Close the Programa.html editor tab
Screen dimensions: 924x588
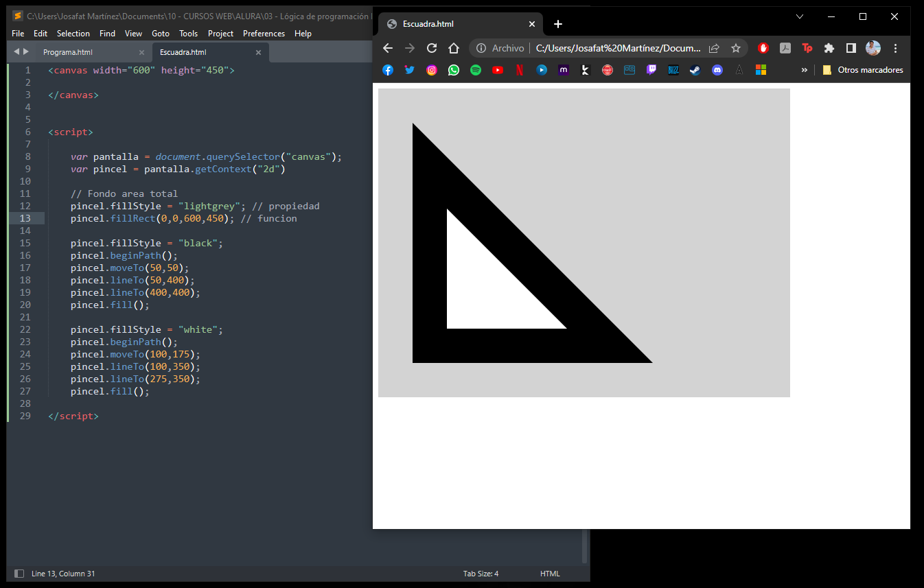[x=141, y=52]
